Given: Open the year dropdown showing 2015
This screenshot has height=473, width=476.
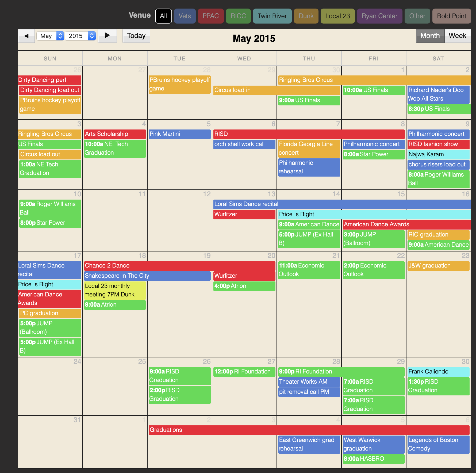Looking at the screenshot, I should click(80, 36).
